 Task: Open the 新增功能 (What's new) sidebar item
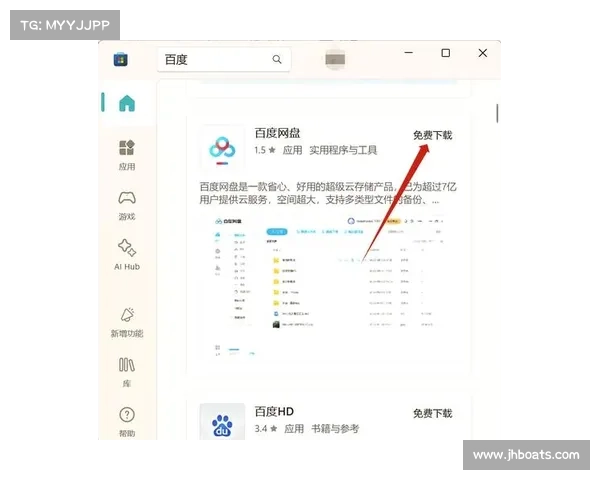[127, 322]
